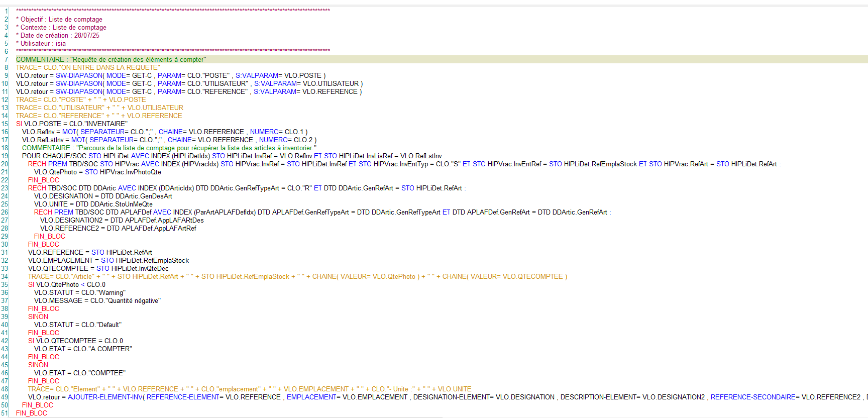Click the SW-DIAPASON line with PARAM "REFERENCE"
The image size is (868, 418).
coord(189,91)
